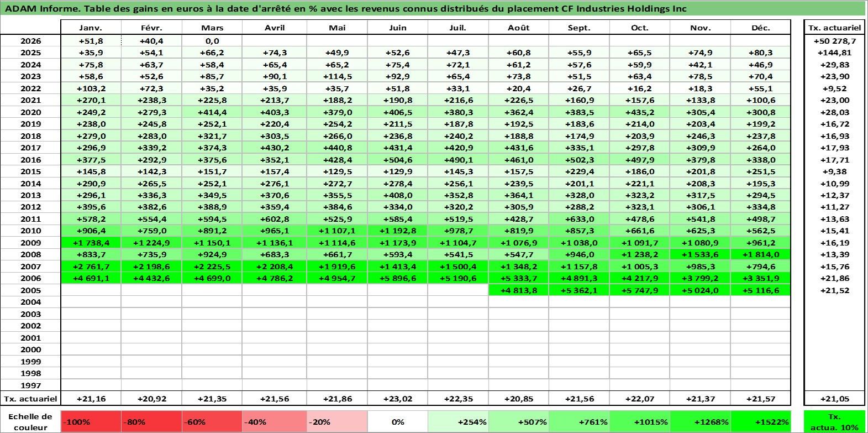Click the 2026 row label
The height and width of the screenshot is (433, 868).
[x=30, y=41]
